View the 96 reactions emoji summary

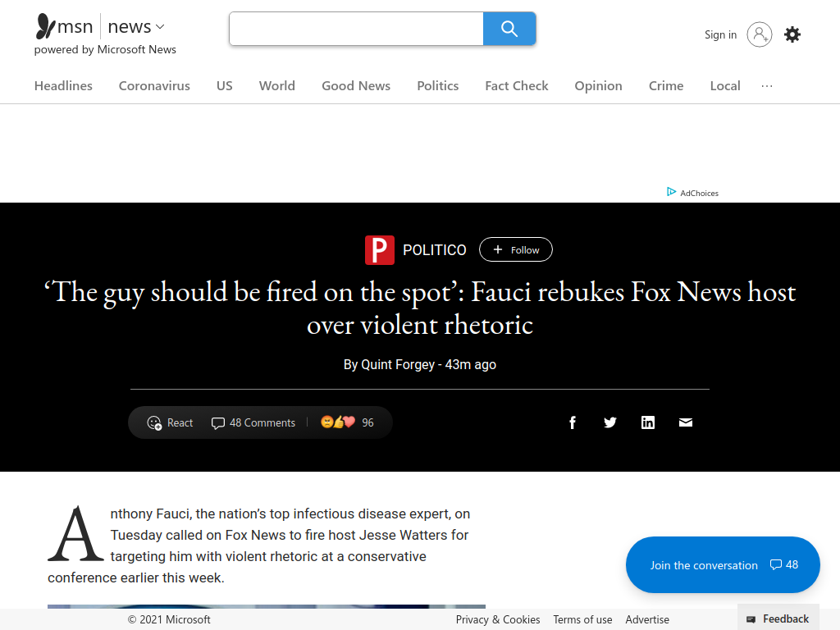click(x=347, y=422)
